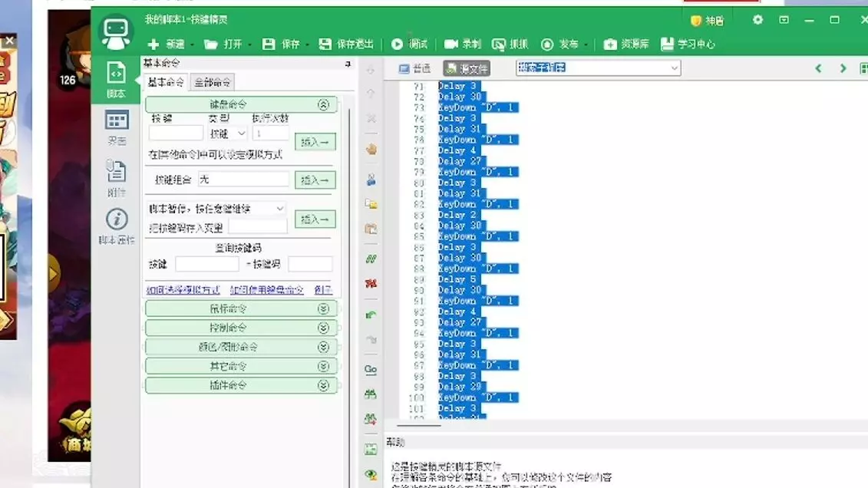The image size is (868, 488).
Task: Go to previous with green left arrow
Action: click(818, 68)
